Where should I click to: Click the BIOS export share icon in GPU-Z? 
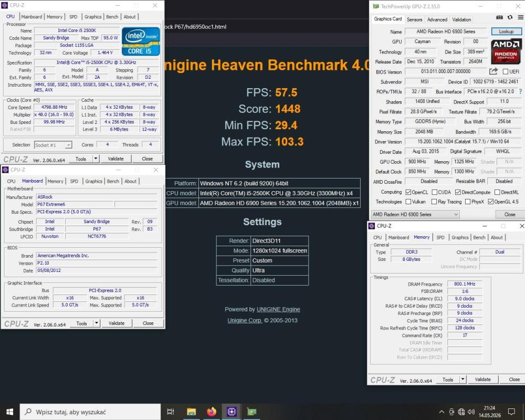point(493,71)
